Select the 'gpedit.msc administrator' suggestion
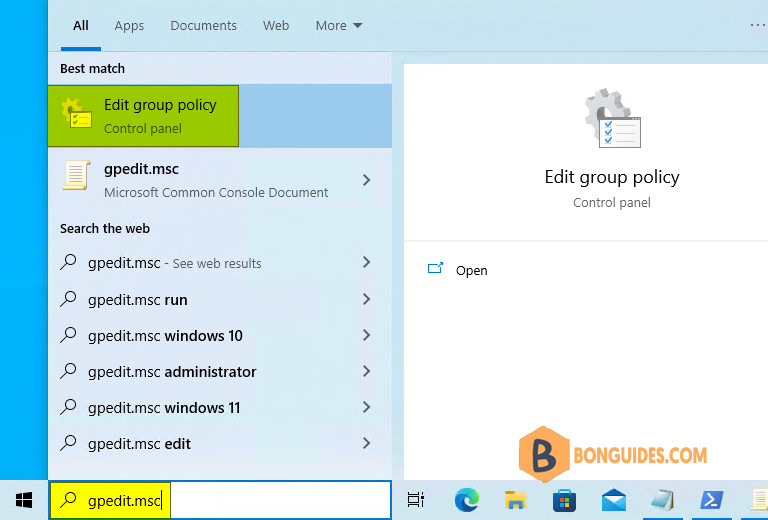The width and height of the screenshot is (768, 520). click(x=219, y=372)
